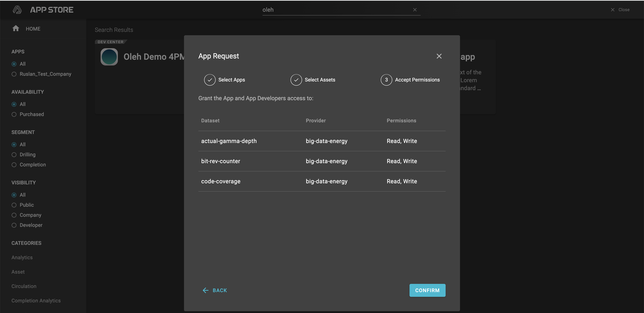Screen dimensions: 644x313
Task: Click Read, Write in actual-gamma-depth row
Action: pyautogui.click(x=402, y=141)
